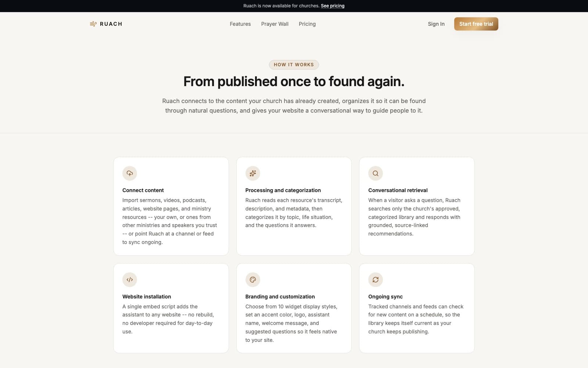Click the paragraph starting 'Ruach connects to the content'
This screenshot has width=588, height=368.
[x=294, y=106]
